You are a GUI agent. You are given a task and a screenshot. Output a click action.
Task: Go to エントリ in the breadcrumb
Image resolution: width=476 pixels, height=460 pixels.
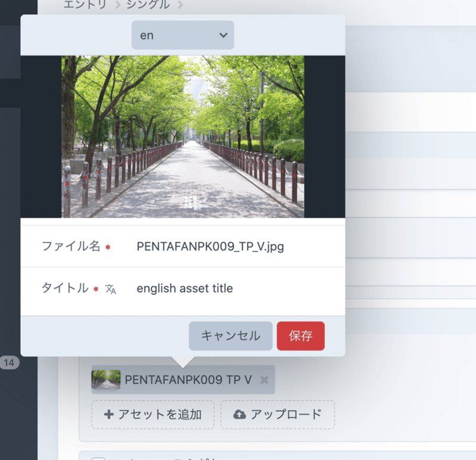pos(85,5)
